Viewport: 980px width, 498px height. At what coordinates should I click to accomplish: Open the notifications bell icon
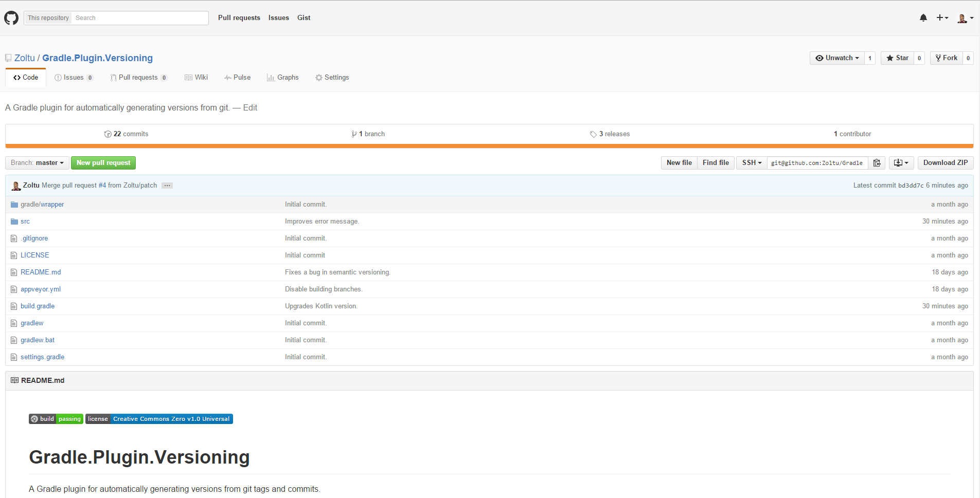[923, 18]
